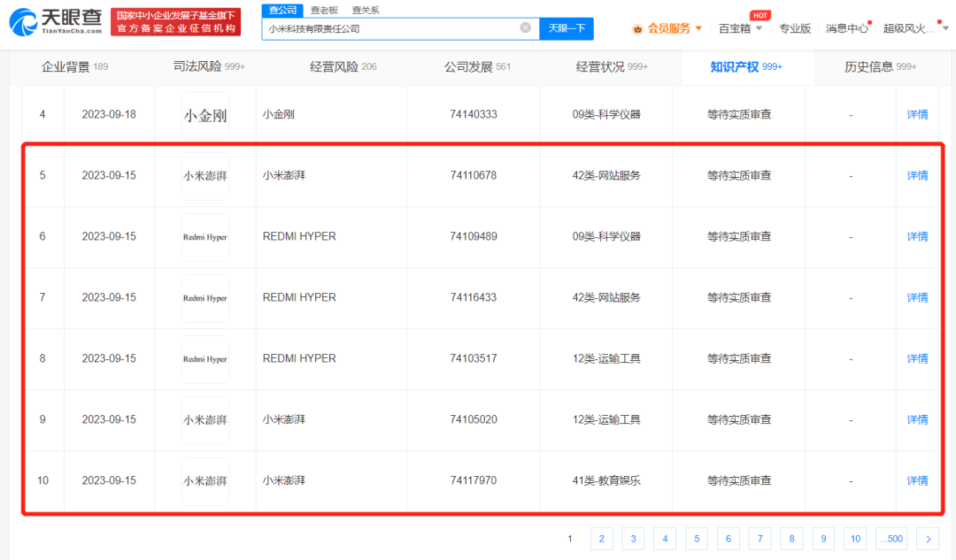
Task: Go to page 2 of results
Action: pyautogui.click(x=601, y=539)
